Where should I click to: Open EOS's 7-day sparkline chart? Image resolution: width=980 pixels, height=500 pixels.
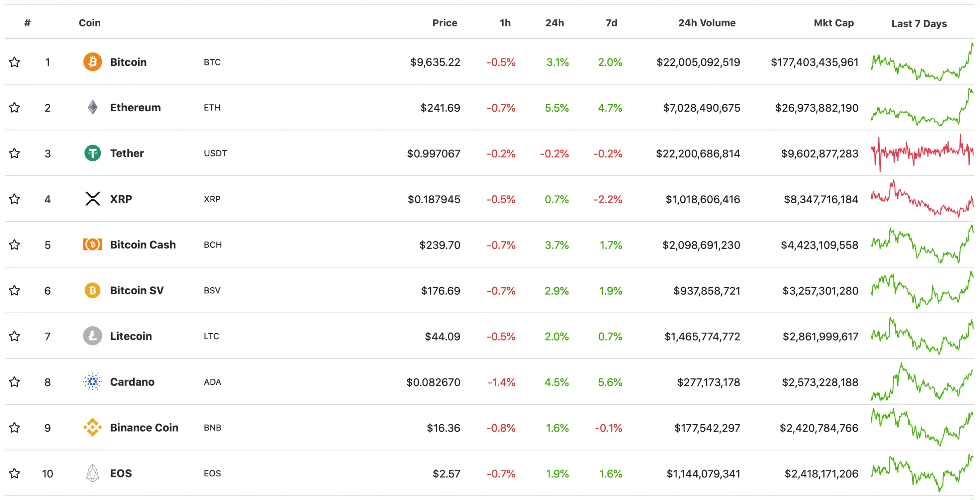pos(922,473)
